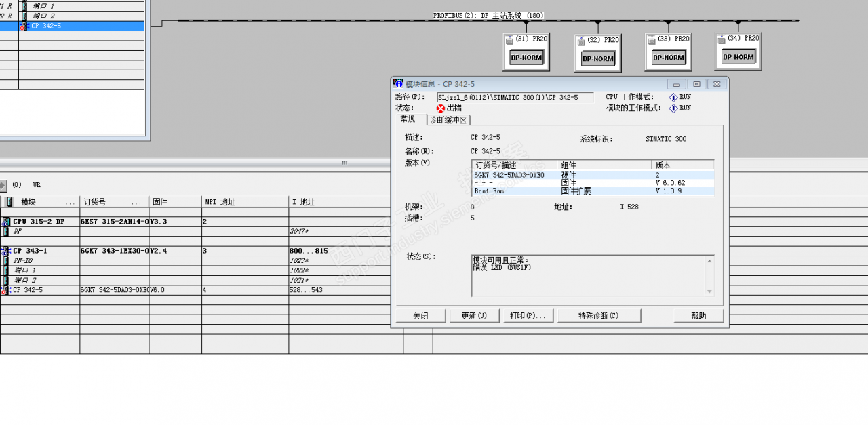The image size is (868, 425).
Task: Click the 端口 1 icon in upper rack
Action: (x=25, y=5)
